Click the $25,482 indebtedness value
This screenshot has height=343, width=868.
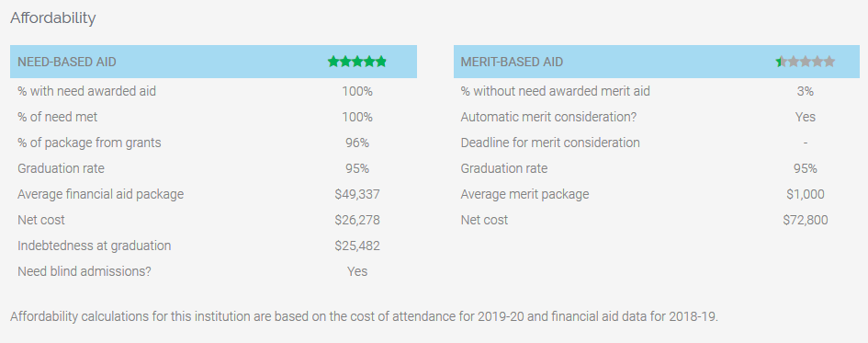pos(357,246)
